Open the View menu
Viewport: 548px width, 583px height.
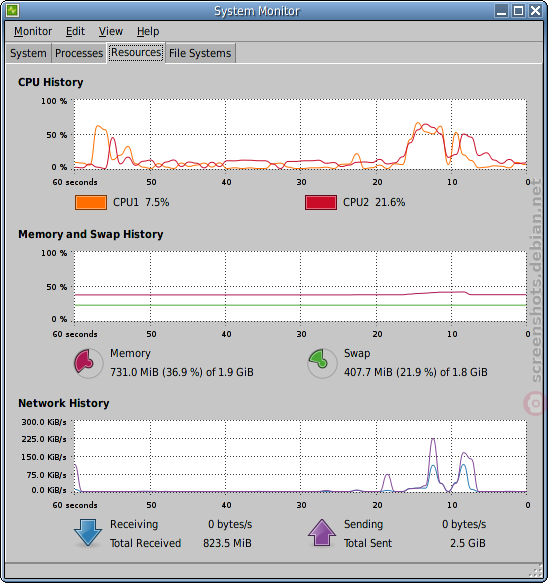pyautogui.click(x=110, y=31)
